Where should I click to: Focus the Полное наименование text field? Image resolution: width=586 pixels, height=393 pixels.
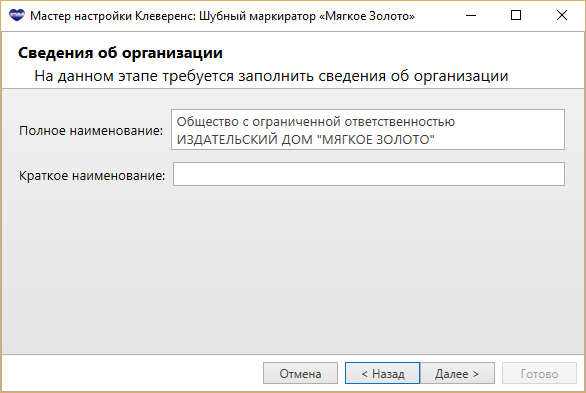[x=368, y=130]
